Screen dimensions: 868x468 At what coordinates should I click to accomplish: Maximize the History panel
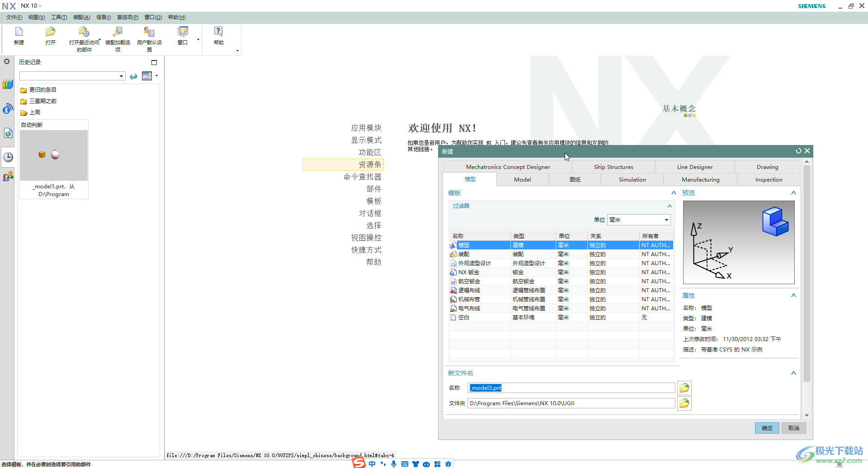(x=154, y=62)
